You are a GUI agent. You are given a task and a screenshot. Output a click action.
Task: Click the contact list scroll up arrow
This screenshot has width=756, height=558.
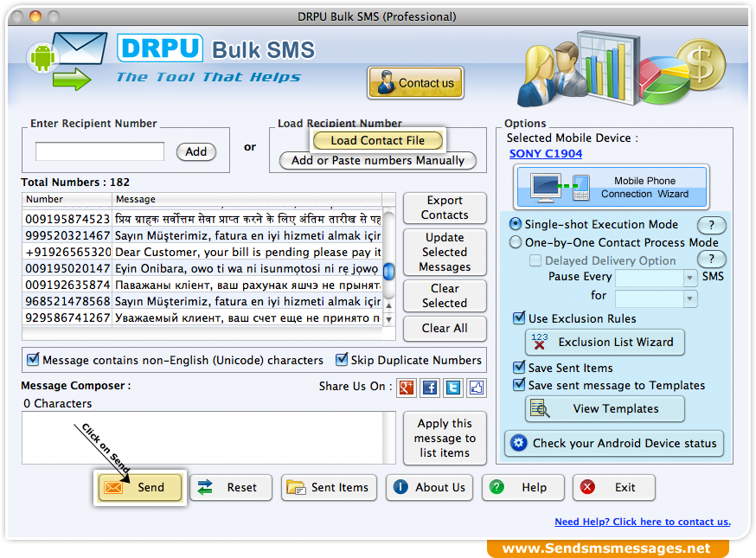point(388,305)
